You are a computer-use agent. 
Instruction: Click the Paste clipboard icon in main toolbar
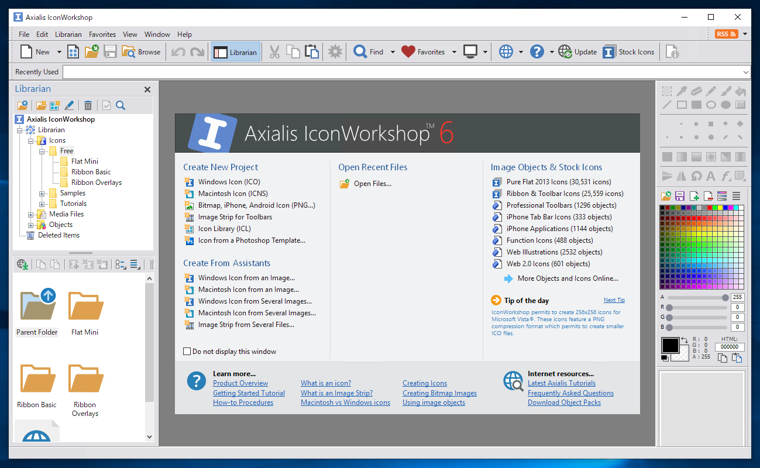pos(312,52)
